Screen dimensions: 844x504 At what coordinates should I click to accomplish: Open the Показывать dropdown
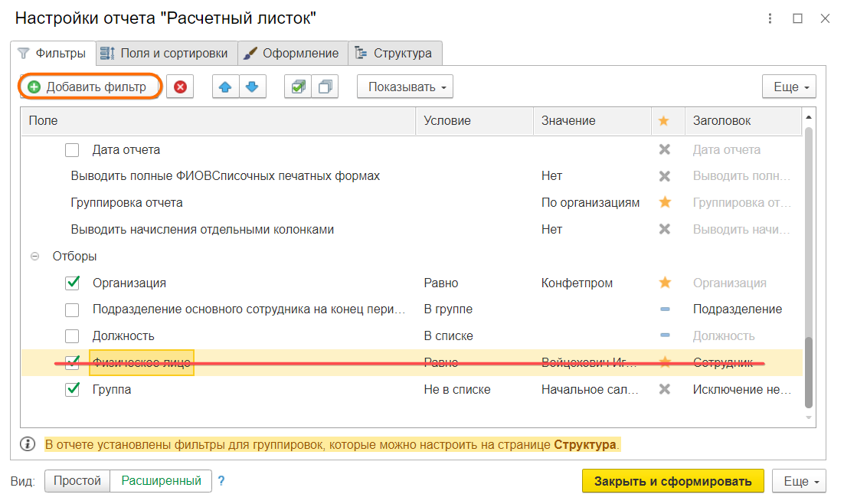[x=405, y=87]
